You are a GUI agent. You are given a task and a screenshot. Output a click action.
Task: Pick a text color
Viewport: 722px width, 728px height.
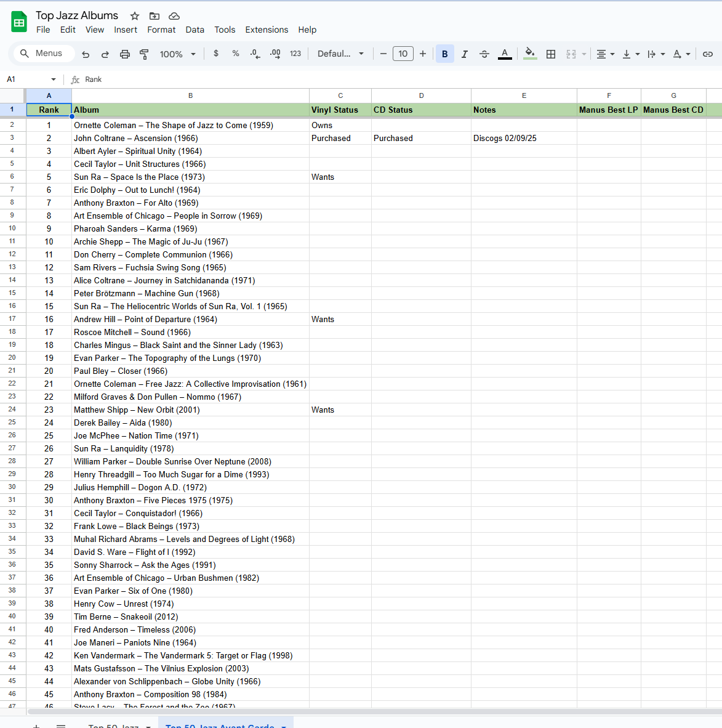click(505, 54)
